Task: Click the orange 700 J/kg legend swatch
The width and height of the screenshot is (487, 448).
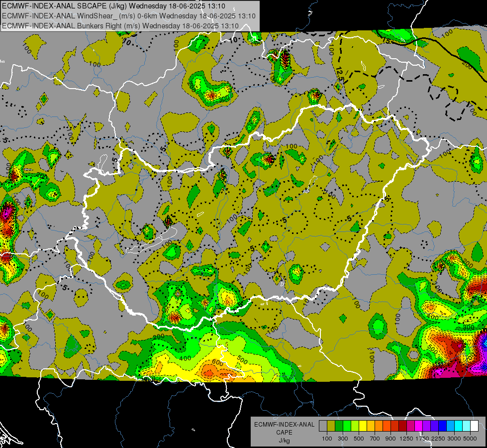Action: 379,426
